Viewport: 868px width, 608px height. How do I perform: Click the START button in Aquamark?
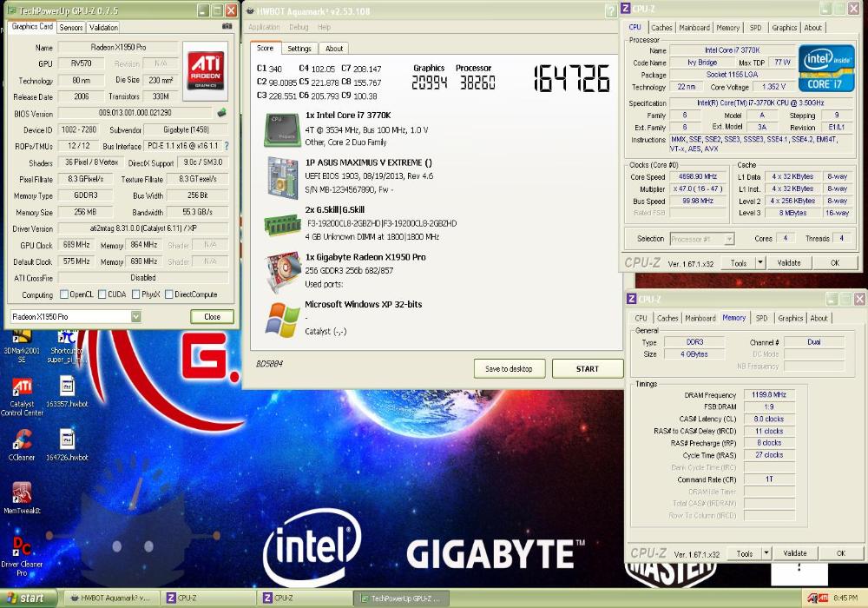point(588,368)
